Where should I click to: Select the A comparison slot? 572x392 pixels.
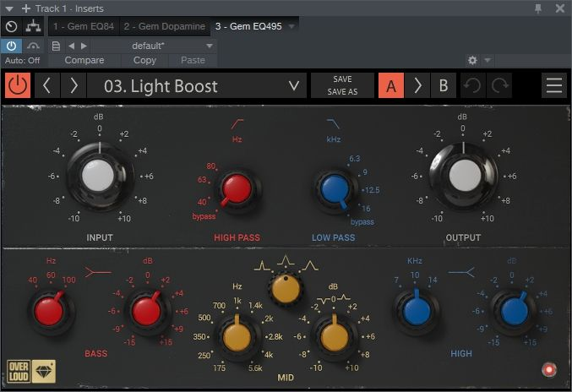(x=391, y=85)
